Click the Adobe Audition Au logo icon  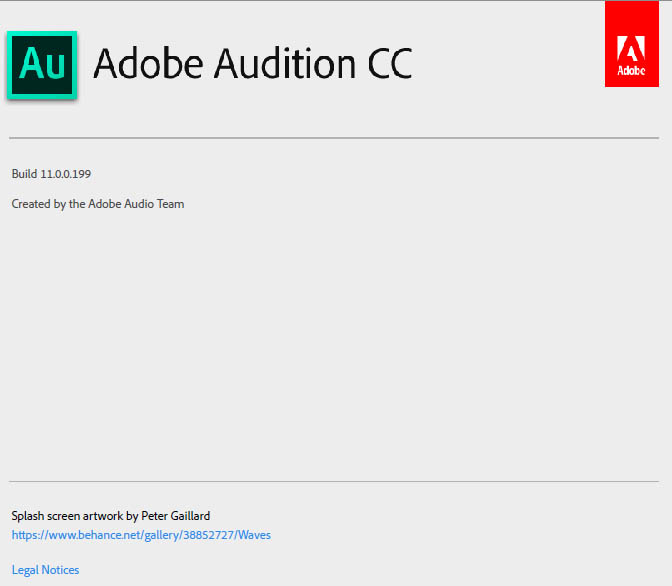pyautogui.click(x=42, y=65)
